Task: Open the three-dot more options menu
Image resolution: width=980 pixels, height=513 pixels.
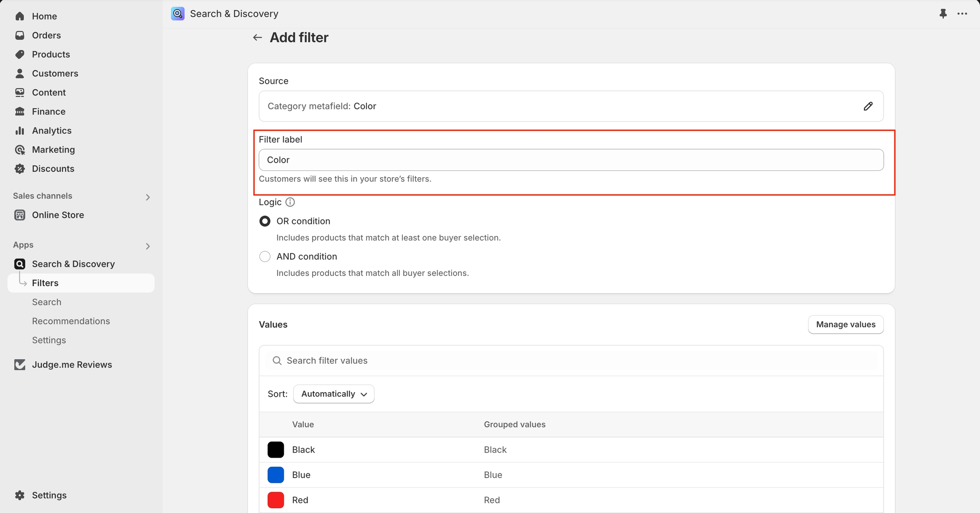Action: pyautogui.click(x=962, y=14)
